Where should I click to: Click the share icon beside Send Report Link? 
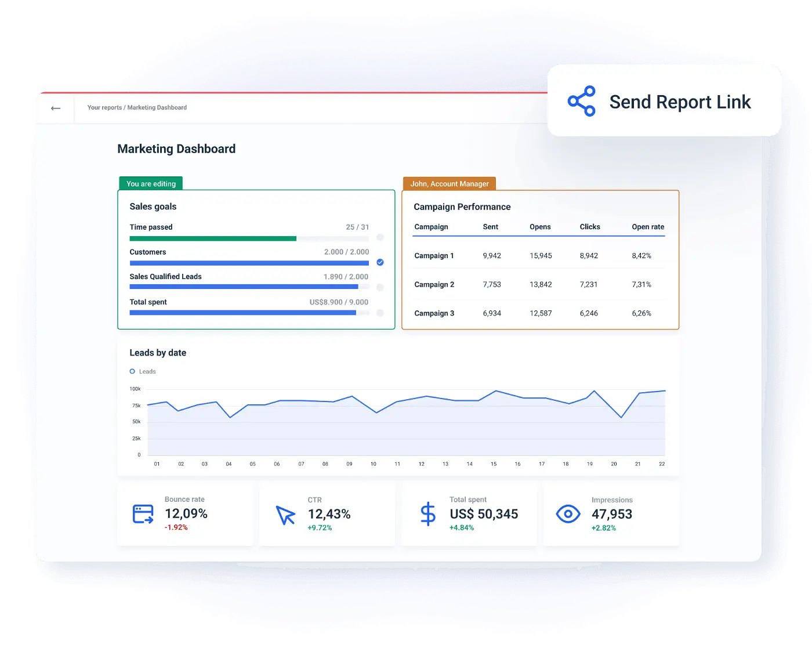tap(581, 101)
